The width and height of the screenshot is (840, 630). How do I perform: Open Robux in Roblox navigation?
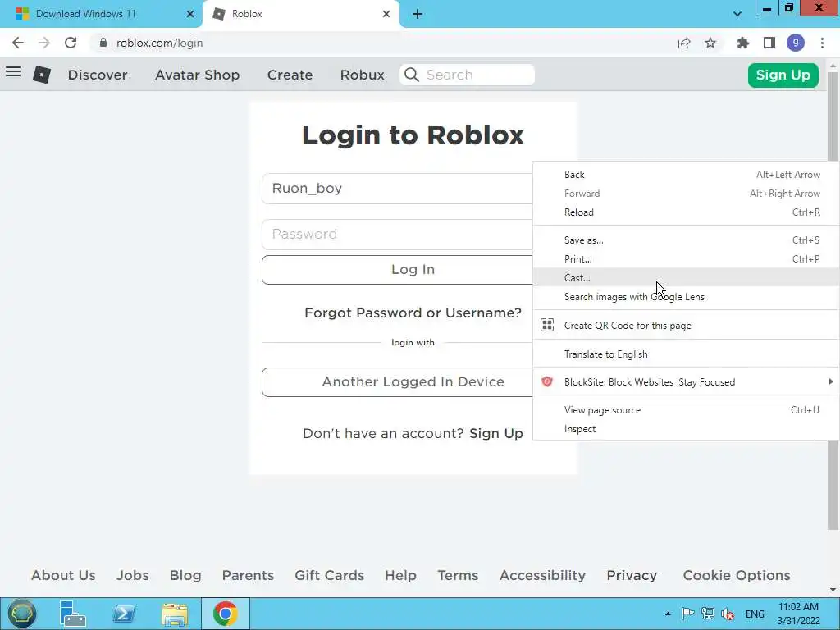pyautogui.click(x=362, y=75)
